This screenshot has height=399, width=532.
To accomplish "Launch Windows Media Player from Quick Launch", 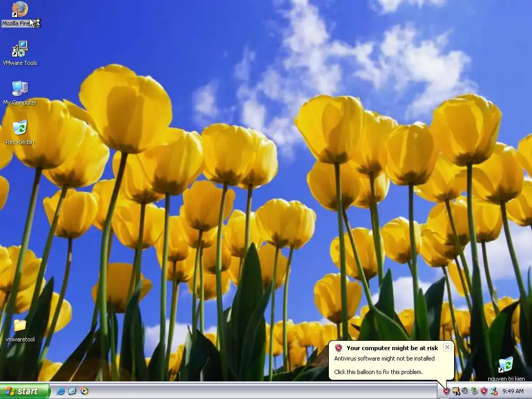I will tap(85, 391).
